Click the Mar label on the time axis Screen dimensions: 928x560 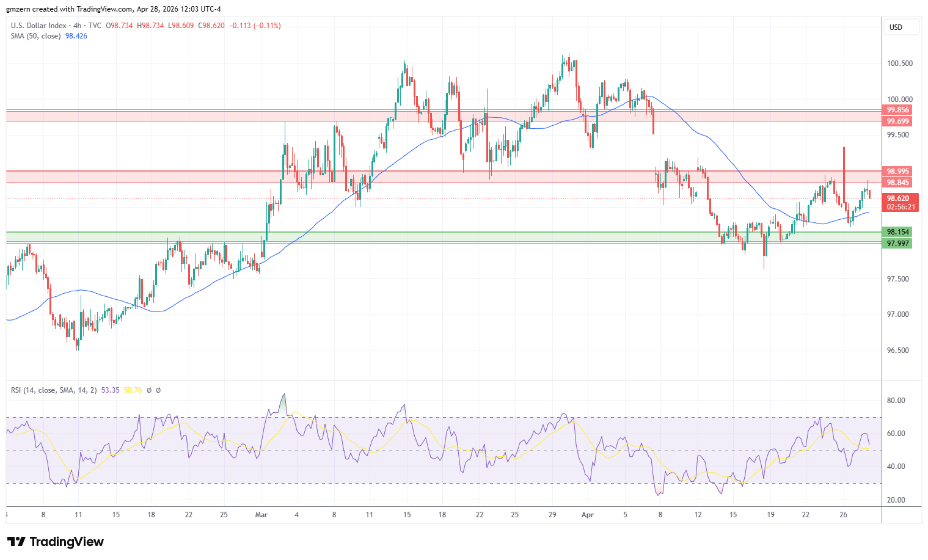(261, 515)
